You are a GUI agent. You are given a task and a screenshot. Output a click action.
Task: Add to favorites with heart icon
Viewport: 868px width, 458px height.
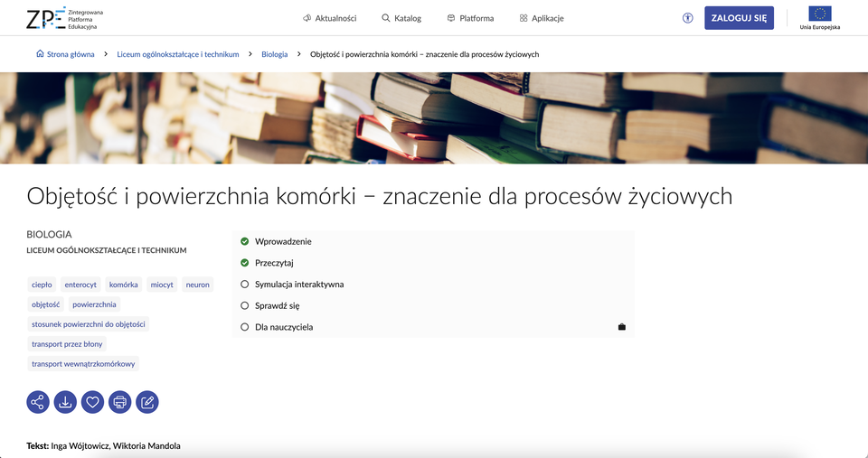92,402
